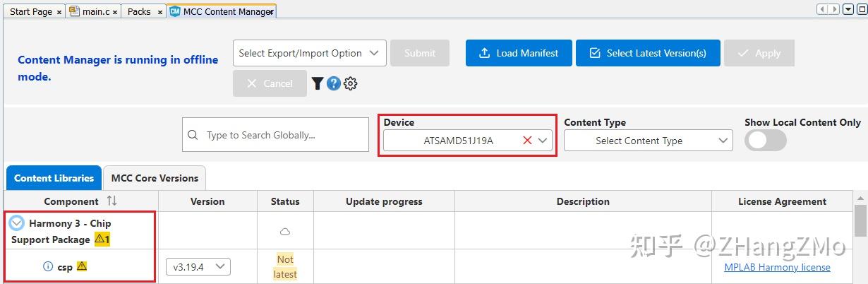Click csp warning triangle icon
This screenshot has height=284, width=868.
(x=82, y=266)
